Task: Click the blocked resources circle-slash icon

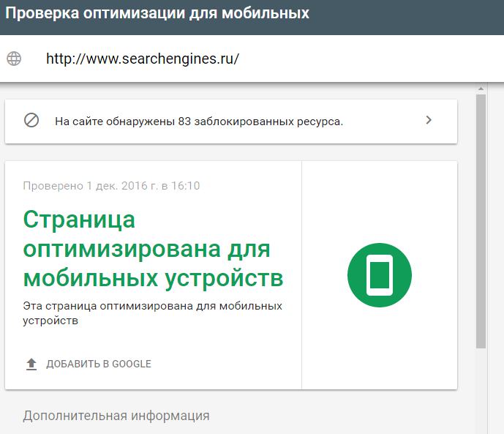Action: pos(31,120)
